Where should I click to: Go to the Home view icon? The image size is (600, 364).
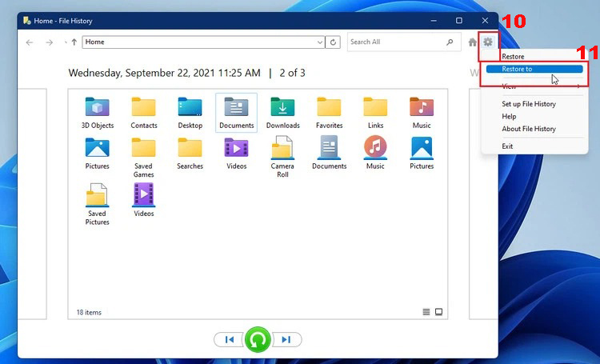[473, 42]
